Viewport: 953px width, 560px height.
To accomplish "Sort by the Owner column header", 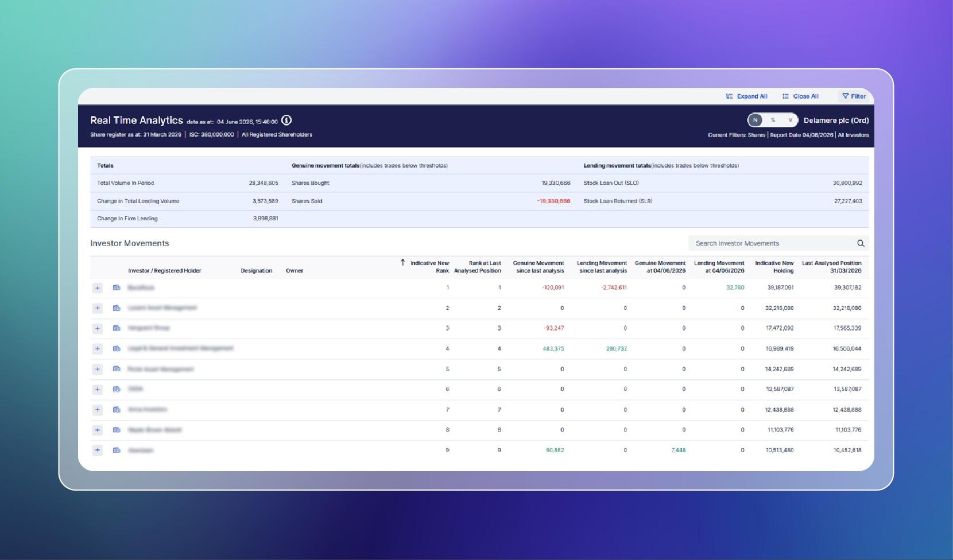I will point(295,271).
